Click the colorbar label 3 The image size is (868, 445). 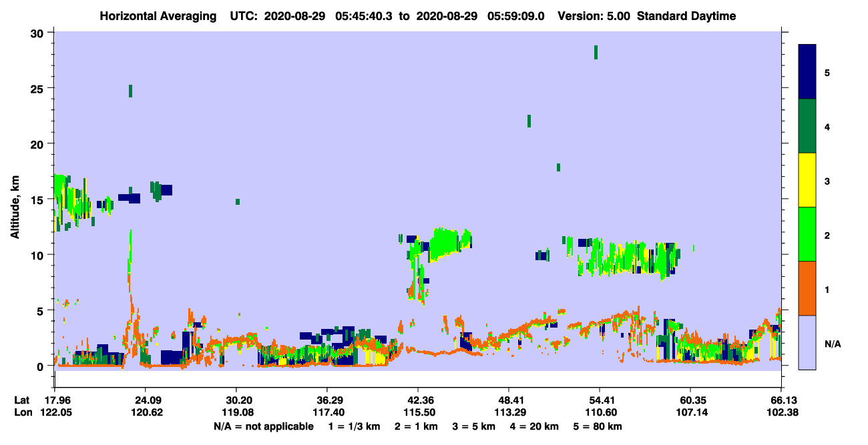click(827, 180)
